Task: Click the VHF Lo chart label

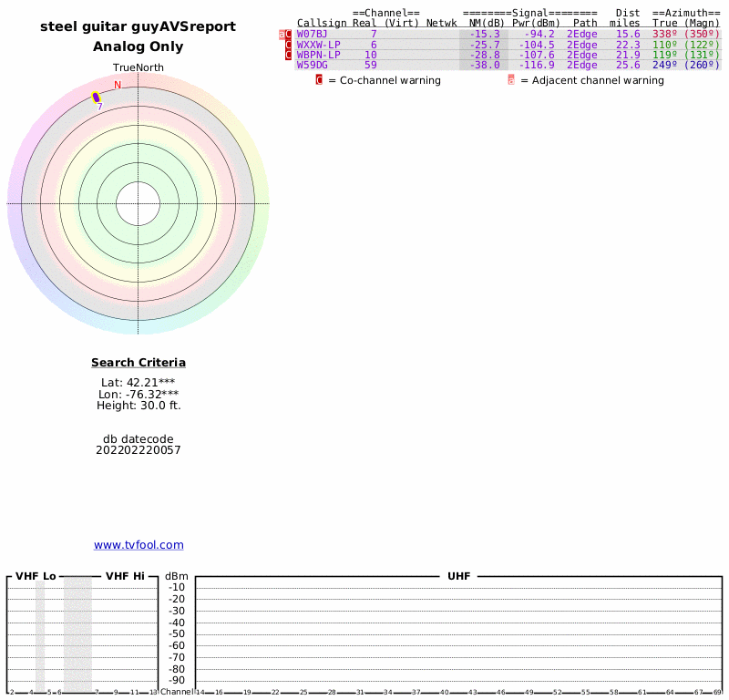Action: [x=36, y=576]
